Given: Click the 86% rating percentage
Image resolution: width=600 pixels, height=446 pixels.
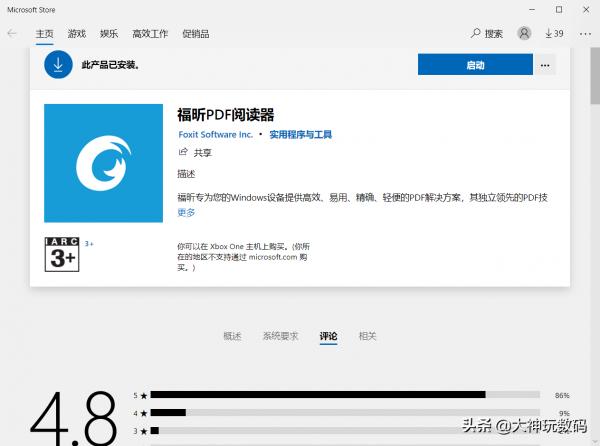Looking at the screenshot, I should pos(562,395).
